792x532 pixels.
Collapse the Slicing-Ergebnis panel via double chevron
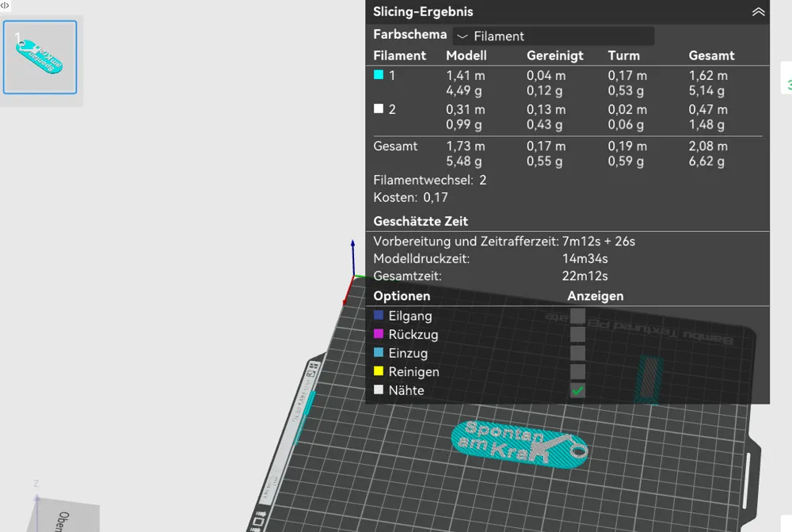click(x=759, y=12)
